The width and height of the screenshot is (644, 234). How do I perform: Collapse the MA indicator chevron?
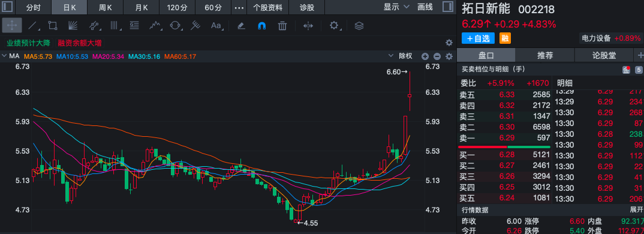[x=5, y=56]
